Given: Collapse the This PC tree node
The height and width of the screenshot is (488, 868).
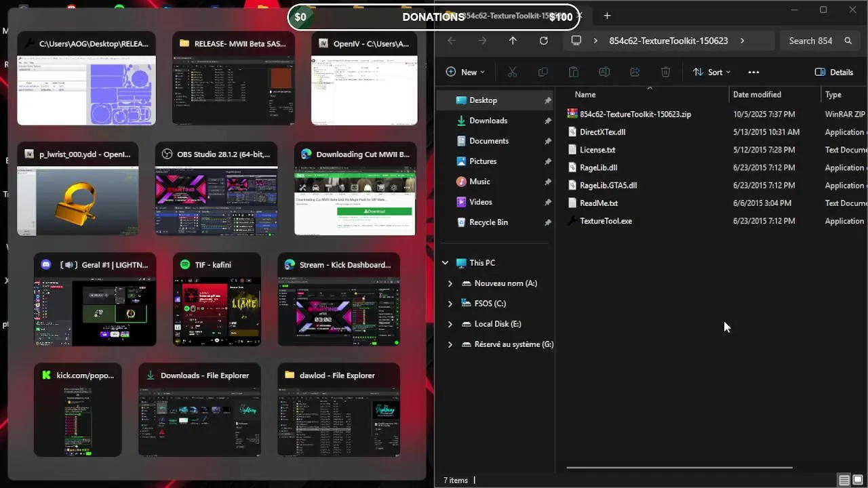Looking at the screenshot, I should pyautogui.click(x=446, y=263).
